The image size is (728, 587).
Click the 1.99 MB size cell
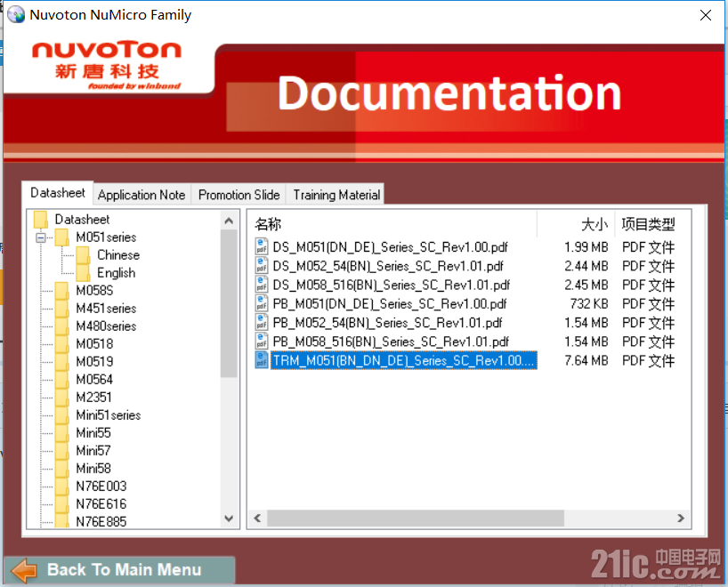(586, 247)
